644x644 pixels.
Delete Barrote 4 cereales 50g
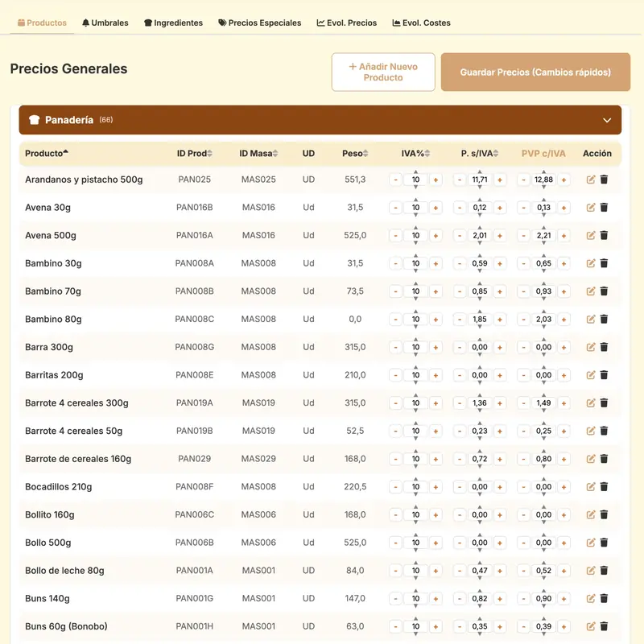click(x=604, y=431)
